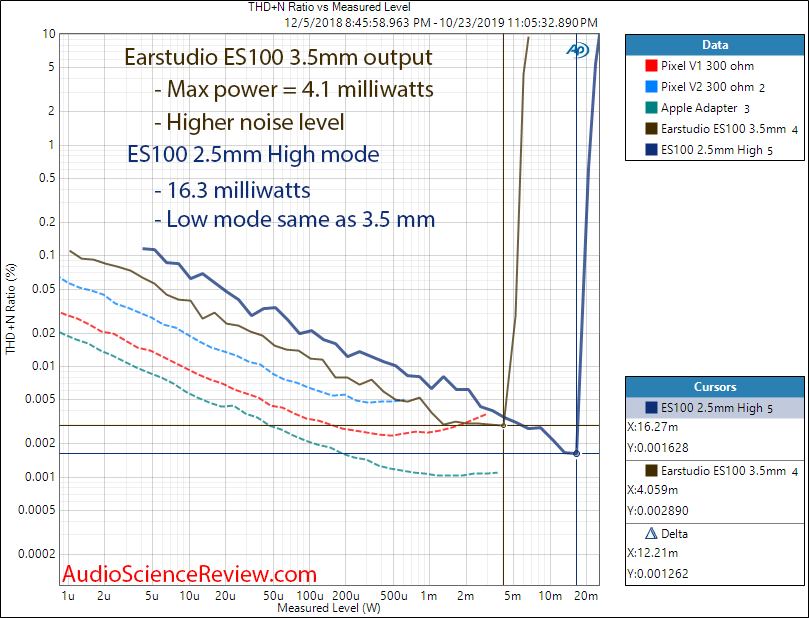This screenshot has height=618, width=809.
Task: Click the Earstudio ES100 3.5mm output heading
Action: (x=278, y=57)
